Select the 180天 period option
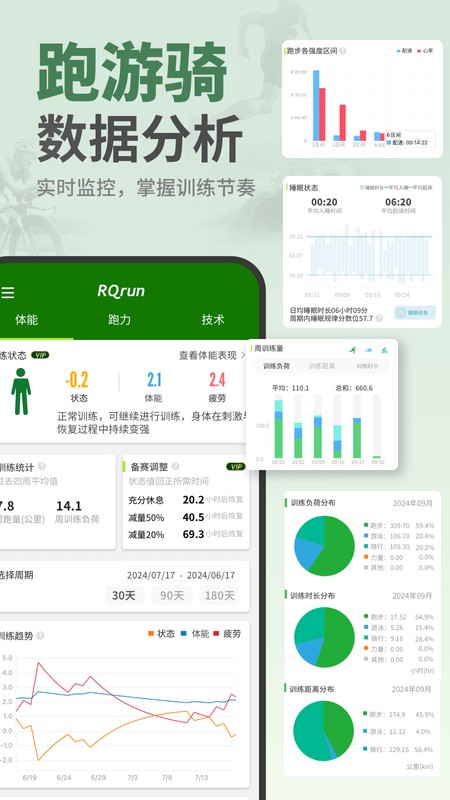Screen dimensions: 450x800 tap(219, 595)
